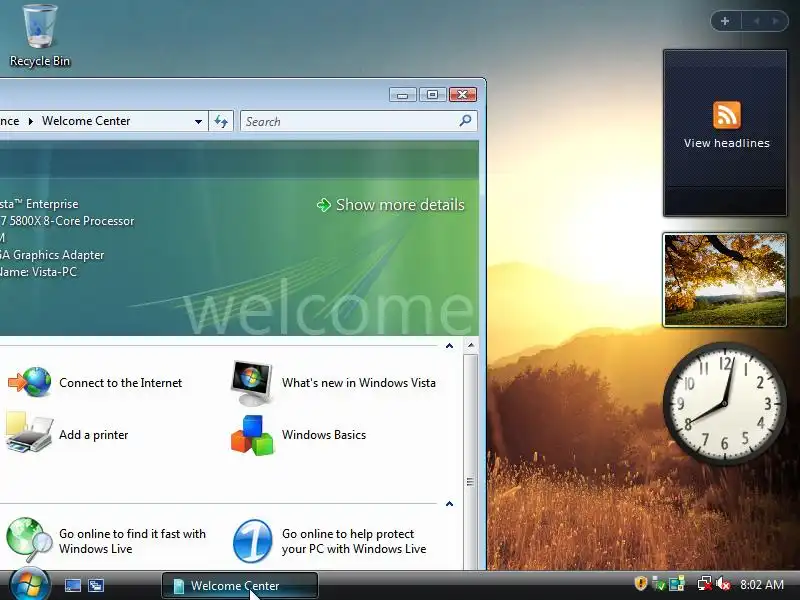Click the Add a printer icon
This screenshot has width=800, height=600.
click(29, 433)
